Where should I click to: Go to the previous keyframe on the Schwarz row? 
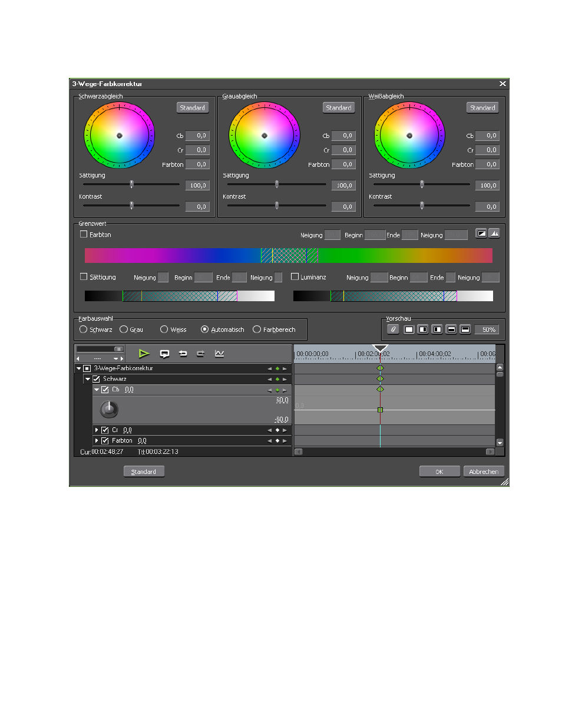coord(270,379)
